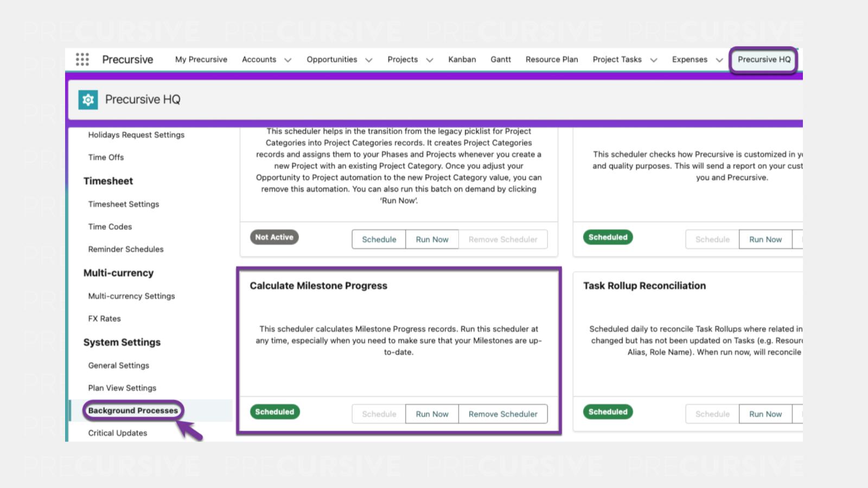Open the Gantt tab
This screenshot has width=868, height=488.
[500, 60]
